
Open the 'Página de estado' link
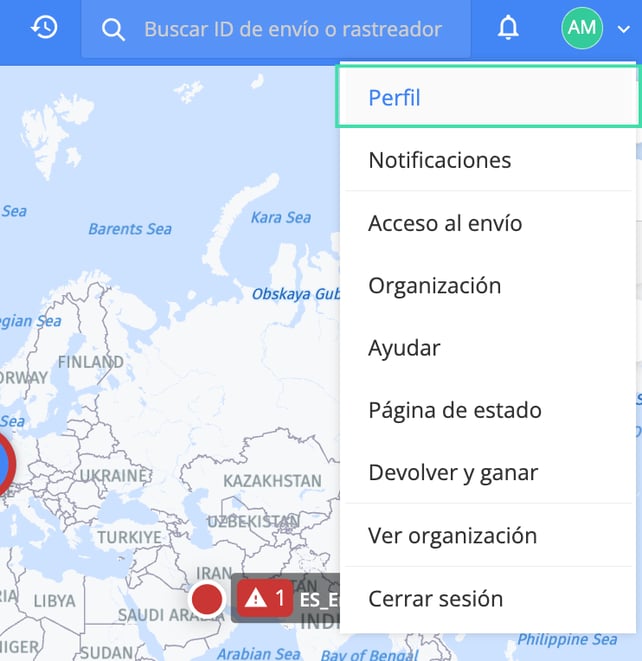click(454, 410)
